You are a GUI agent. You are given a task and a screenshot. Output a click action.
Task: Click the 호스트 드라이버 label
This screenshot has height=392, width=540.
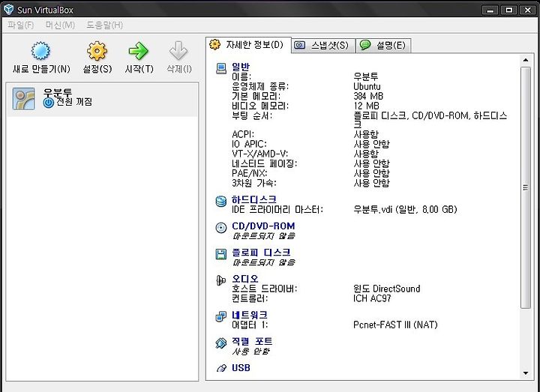tap(264, 289)
